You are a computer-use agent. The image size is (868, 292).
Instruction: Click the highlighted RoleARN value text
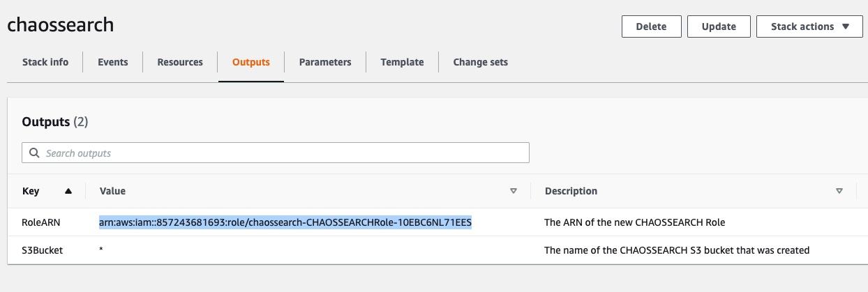[x=285, y=223]
